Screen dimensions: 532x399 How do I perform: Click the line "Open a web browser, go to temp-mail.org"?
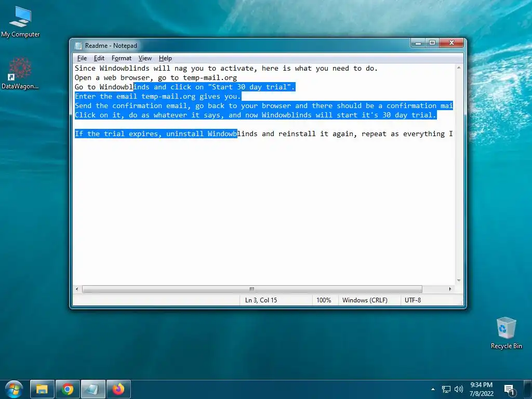click(156, 78)
